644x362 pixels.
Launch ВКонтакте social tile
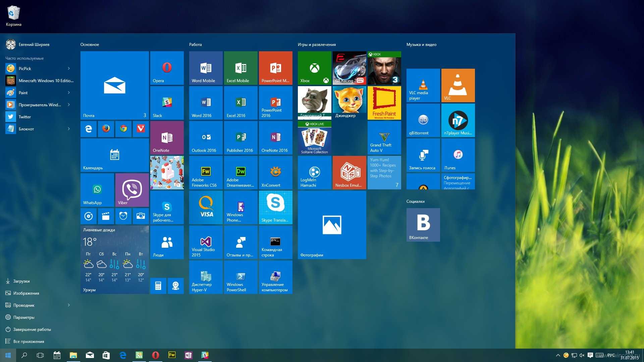pos(423,224)
